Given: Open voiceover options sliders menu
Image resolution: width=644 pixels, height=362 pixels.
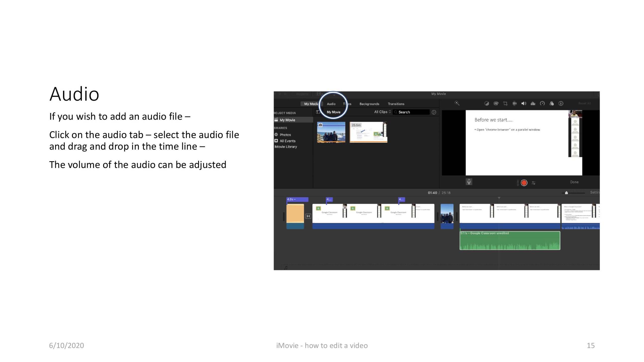Looking at the screenshot, I should pos(534,183).
